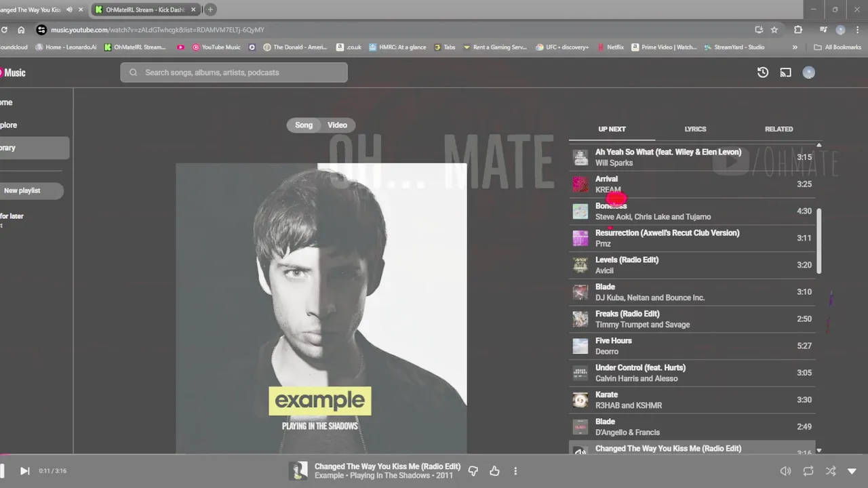The height and width of the screenshot is (488, 868).
Task: Open the Tabs bookmark
Action: (x=444, y=47)
